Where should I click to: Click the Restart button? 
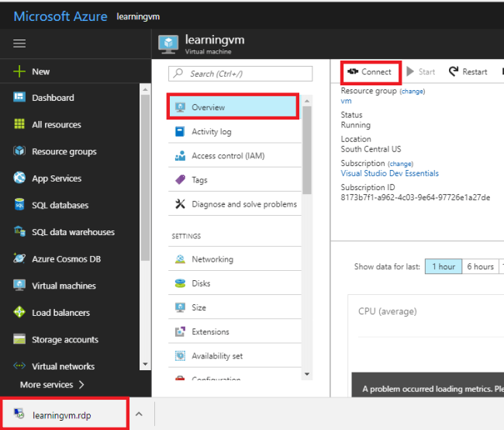468,71
